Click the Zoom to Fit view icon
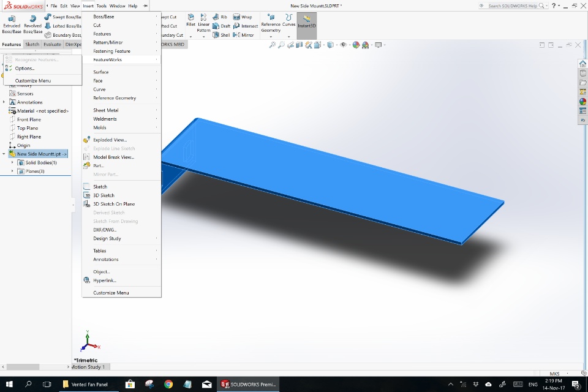588x392 pixels. 272,45
